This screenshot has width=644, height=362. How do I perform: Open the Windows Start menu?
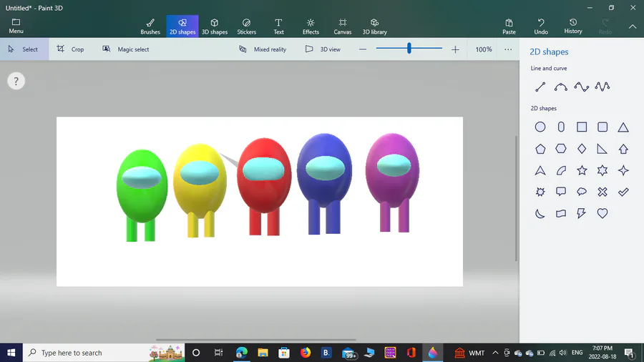[x=11, y=353]
